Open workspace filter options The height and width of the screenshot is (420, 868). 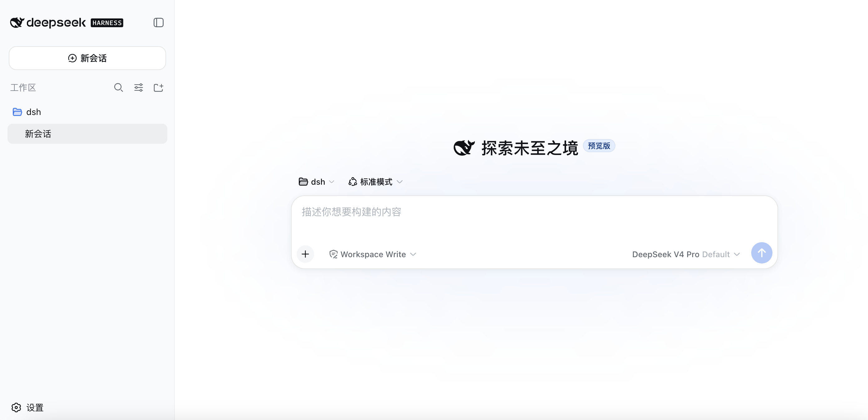pos(139,88)
